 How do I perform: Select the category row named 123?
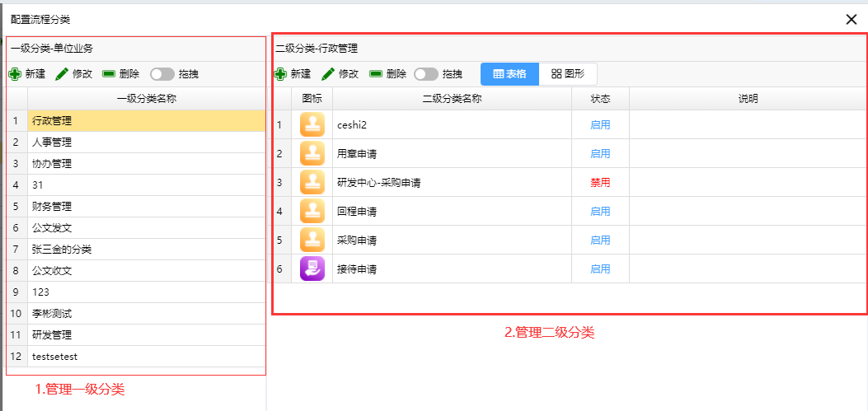click(146, 292)
